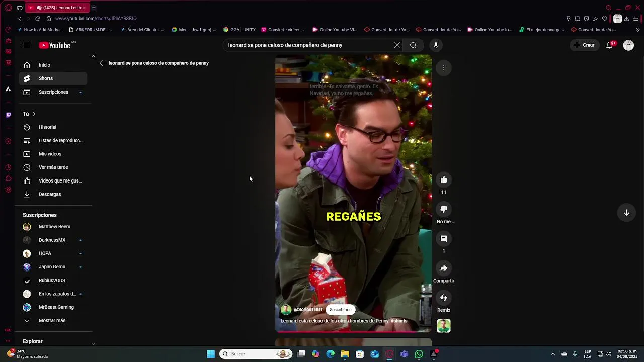Open browser downloads icon in toolbar
Viewport: 644px width, 362px height.
626,19
